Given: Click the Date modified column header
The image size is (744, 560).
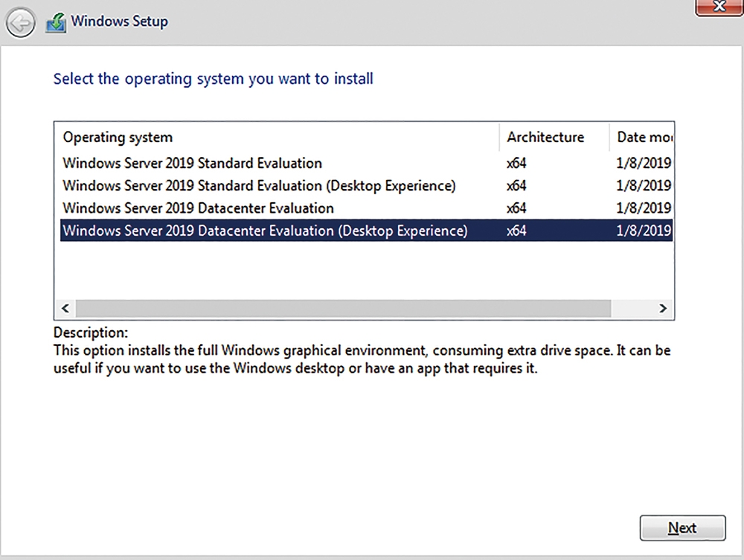Looking at the screenshot, I should click(641, 138).
